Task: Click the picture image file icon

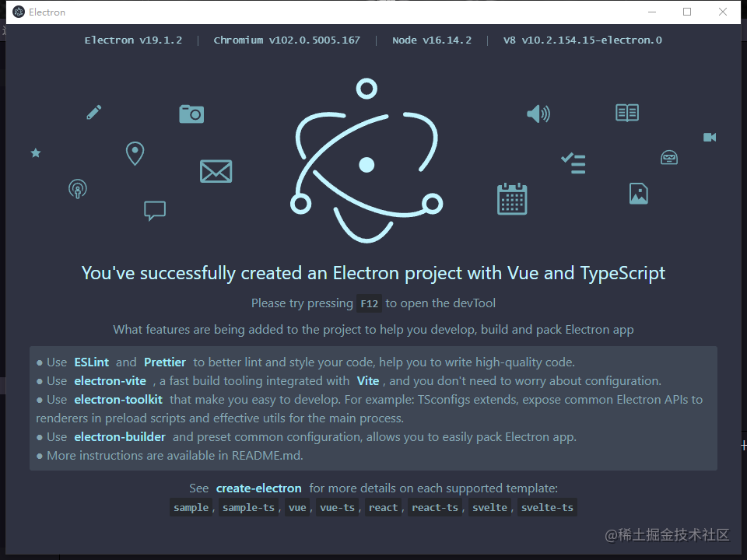Action: (x=638, y=194)
